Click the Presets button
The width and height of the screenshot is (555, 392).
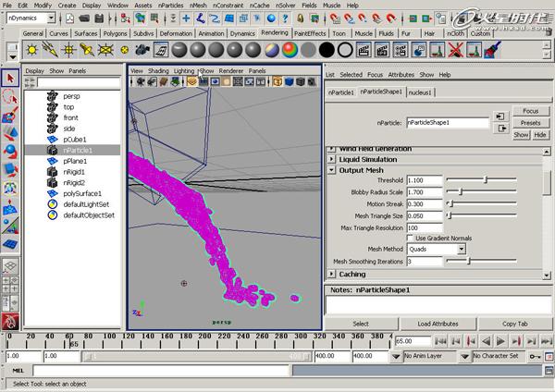(531, 123)
